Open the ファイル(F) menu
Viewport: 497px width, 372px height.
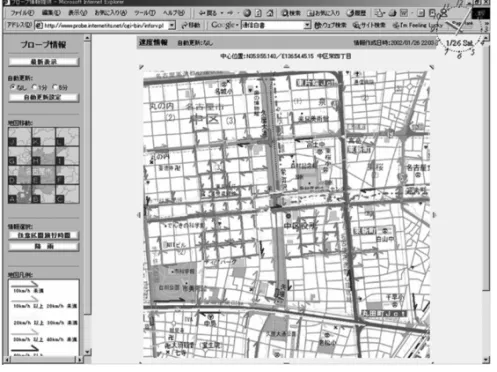tap(22, 13)
